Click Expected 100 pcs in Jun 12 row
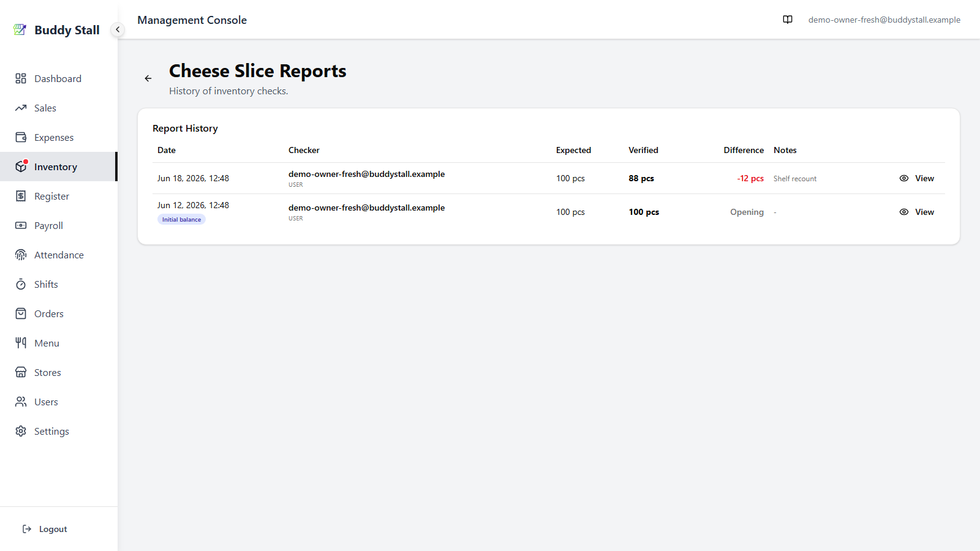Viewport: 980px width, 551px height. coord(570,212)
